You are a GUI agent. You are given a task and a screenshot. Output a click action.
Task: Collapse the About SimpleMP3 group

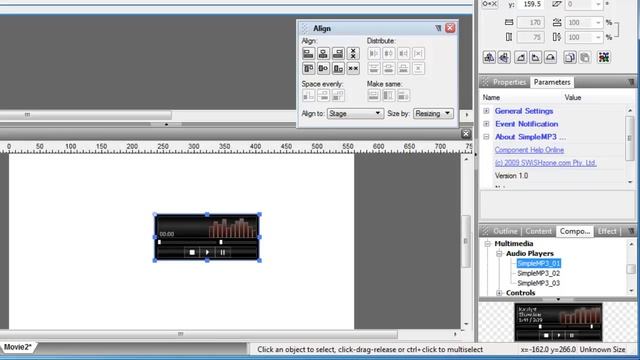[x=486, y=137]
